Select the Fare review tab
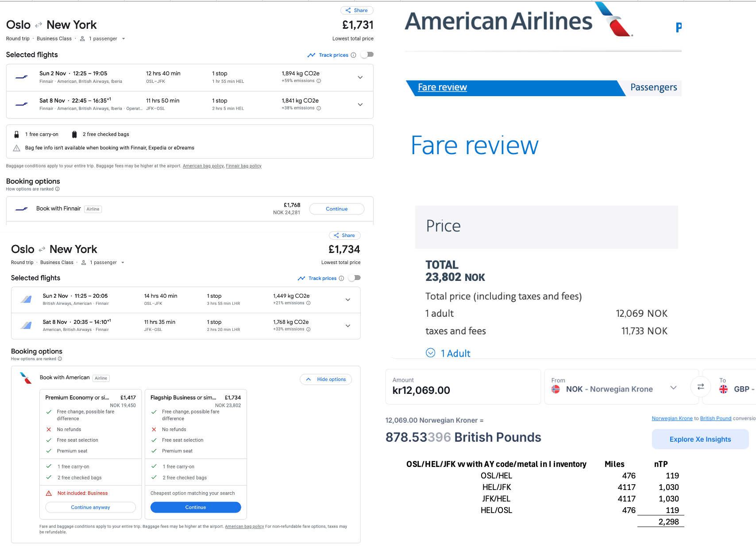The height and width of the screenshot is (552, 756). [442, 87]
